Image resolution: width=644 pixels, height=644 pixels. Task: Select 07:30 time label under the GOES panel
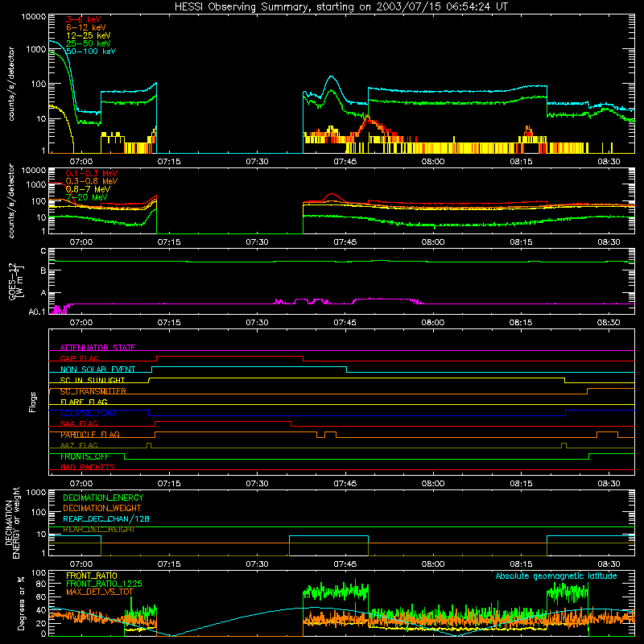[257, 323]
